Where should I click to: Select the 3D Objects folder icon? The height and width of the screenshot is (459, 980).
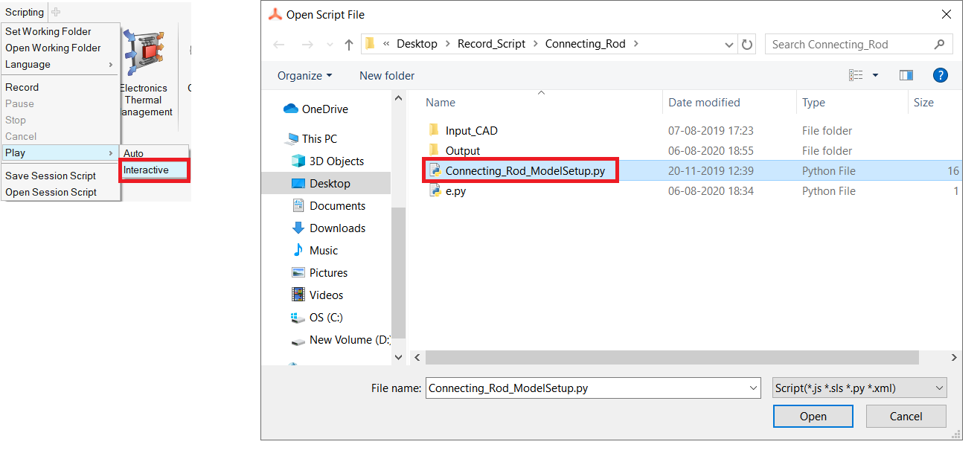click(298, 161)
